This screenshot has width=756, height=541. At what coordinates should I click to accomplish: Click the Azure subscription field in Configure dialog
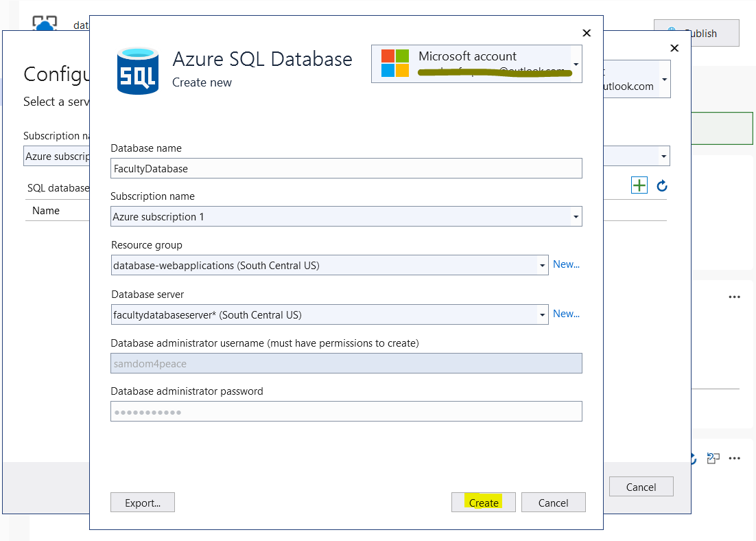(57, 157)
